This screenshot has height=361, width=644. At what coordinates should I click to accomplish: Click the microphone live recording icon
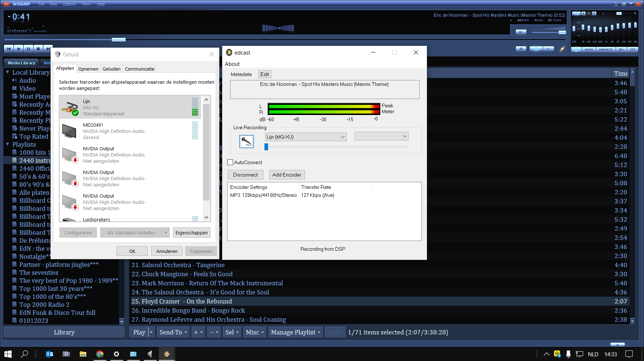(246, 141)
